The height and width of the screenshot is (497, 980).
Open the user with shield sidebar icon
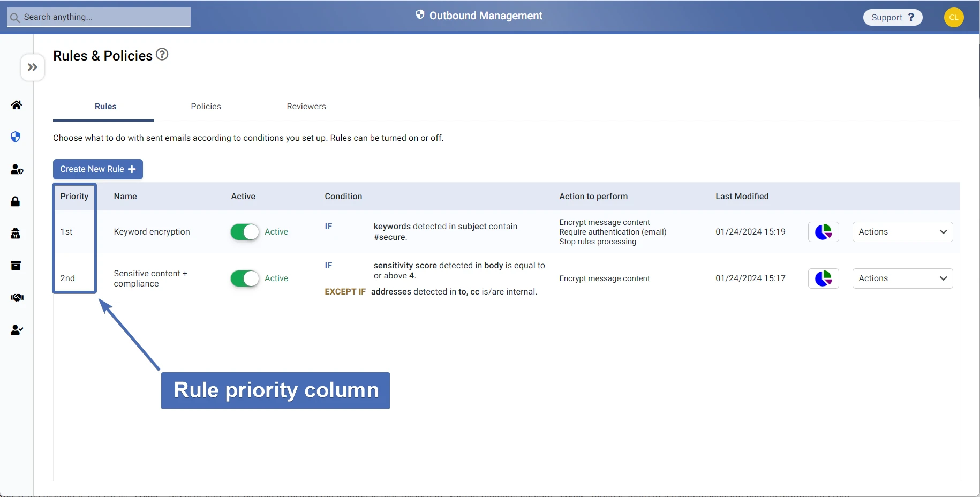pos(17,169)
